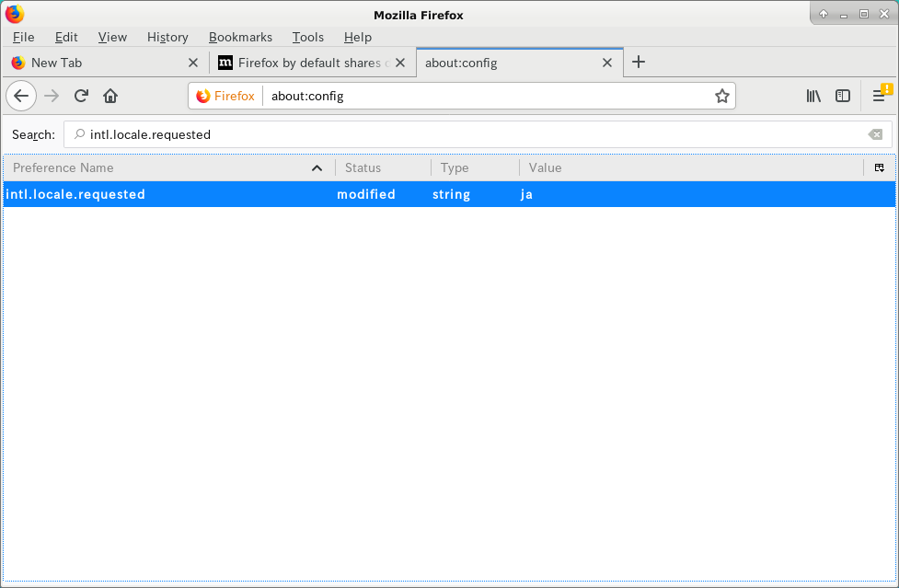This screenshot has height=588, width=899.
Task: Sort by Value column header
Action: (691, 167)
